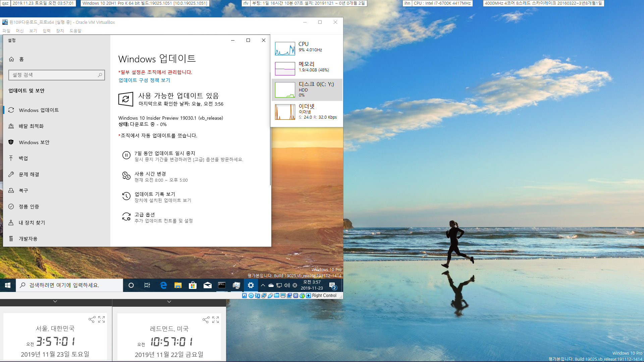Open VirtualBox 장치 menu

tap(60, 31)
